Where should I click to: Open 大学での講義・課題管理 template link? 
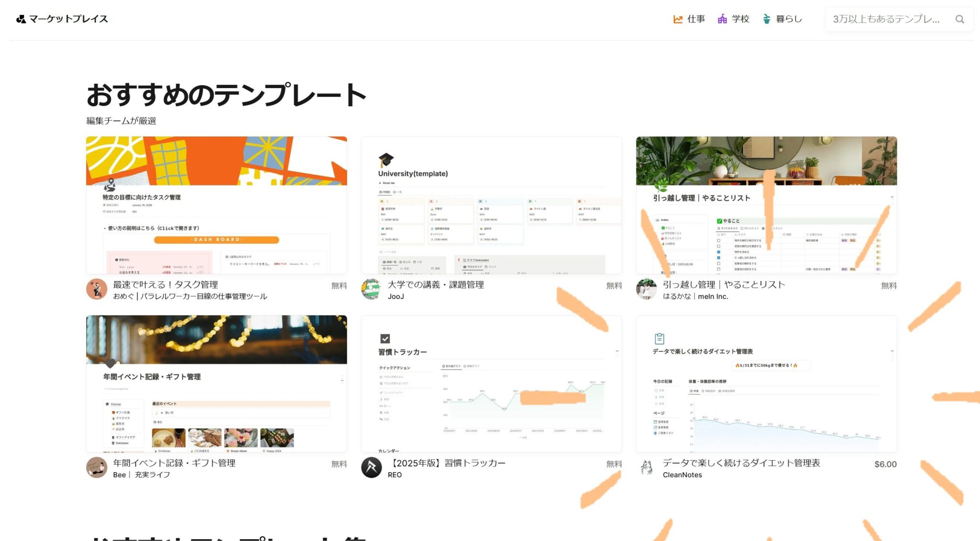click(x=435, y=284)
